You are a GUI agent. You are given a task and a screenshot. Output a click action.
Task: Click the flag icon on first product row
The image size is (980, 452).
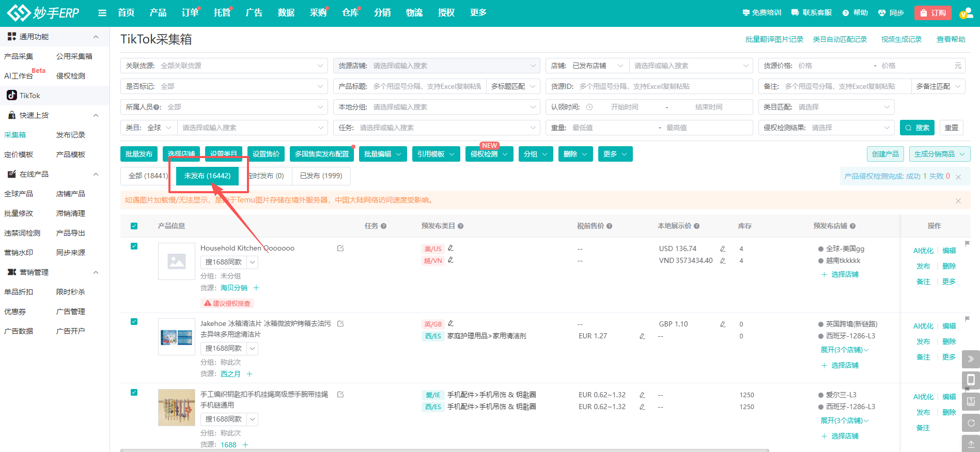[967, 243]
